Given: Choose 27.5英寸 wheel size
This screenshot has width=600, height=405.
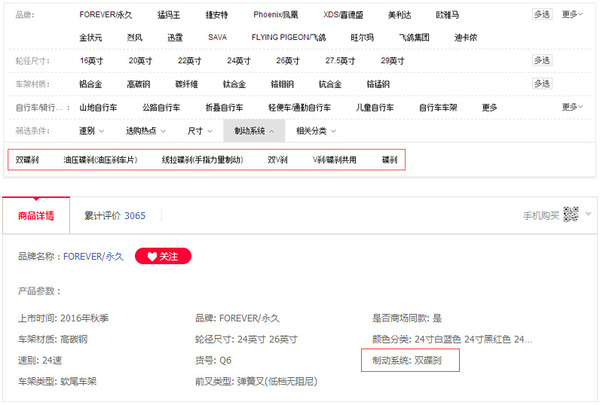Looking at the screenshot, I should 340,60.
